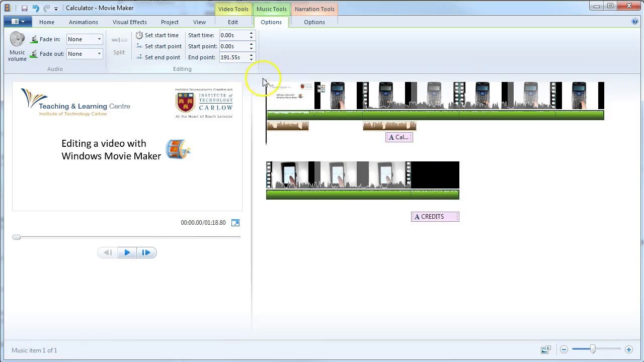Open the Narration Tools Options tab
Image resolution: width=644 pixels, height=362 pixels.
(x=314, y=22)
